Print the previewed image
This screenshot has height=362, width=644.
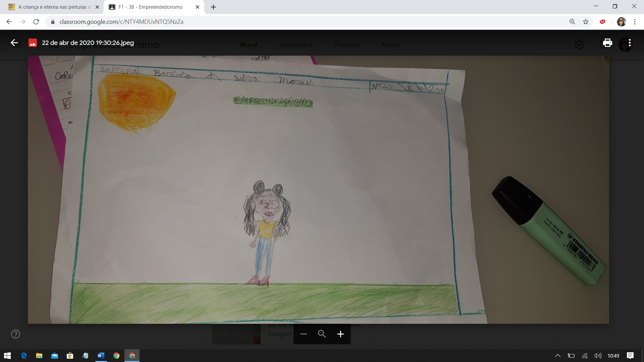tap(607, 43)
